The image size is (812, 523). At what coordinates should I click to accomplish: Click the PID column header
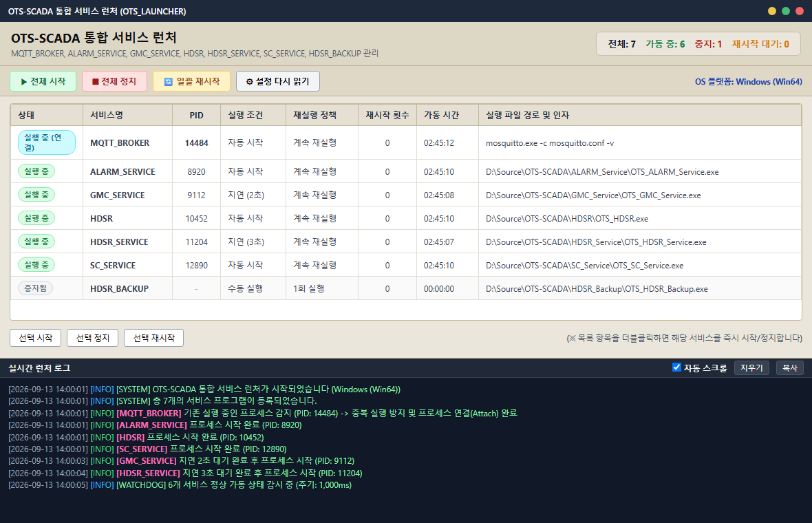(x=196, y=115)
